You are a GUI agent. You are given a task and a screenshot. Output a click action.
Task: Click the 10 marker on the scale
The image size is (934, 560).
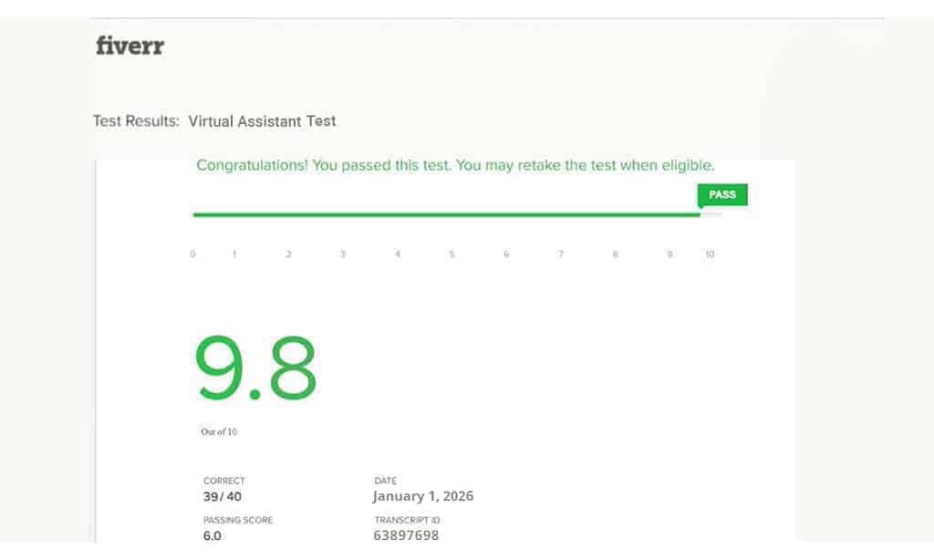pyautogui.click(x=710, y=254)
